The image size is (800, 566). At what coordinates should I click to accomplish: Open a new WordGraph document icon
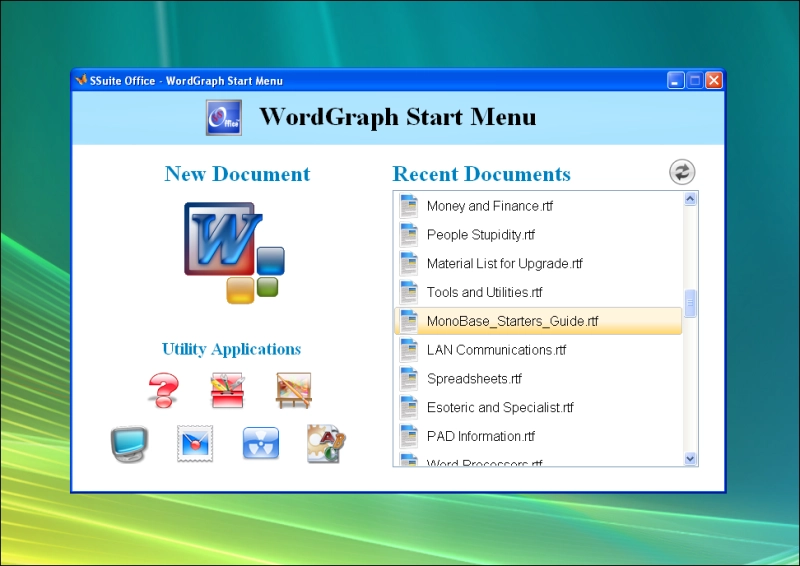[x=234, y=253]
